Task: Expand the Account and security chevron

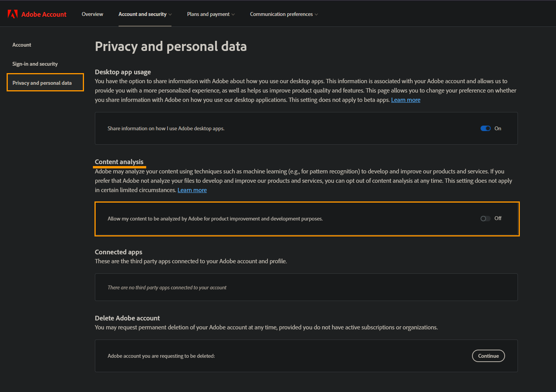Action: (170, 14)
